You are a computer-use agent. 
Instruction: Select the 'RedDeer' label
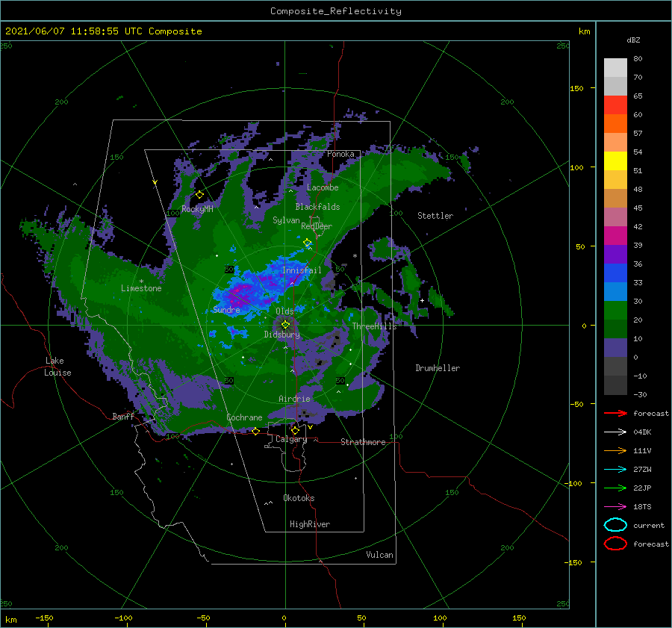click(x=317, y=226)
